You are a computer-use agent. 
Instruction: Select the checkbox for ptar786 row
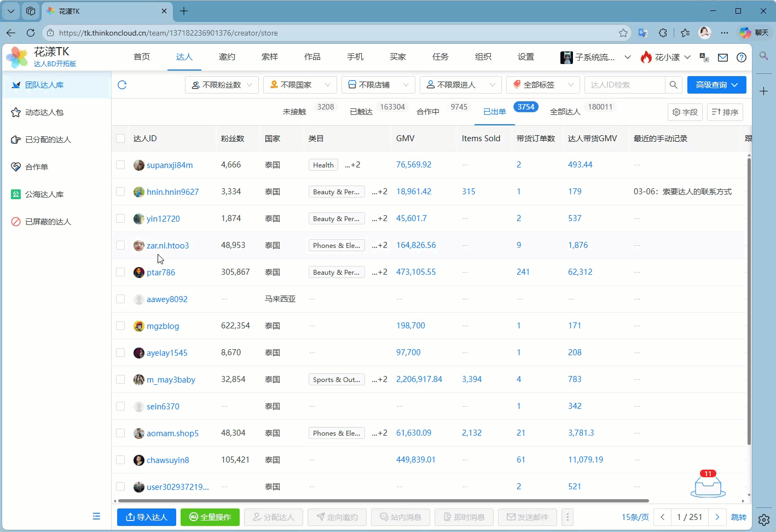120,272
